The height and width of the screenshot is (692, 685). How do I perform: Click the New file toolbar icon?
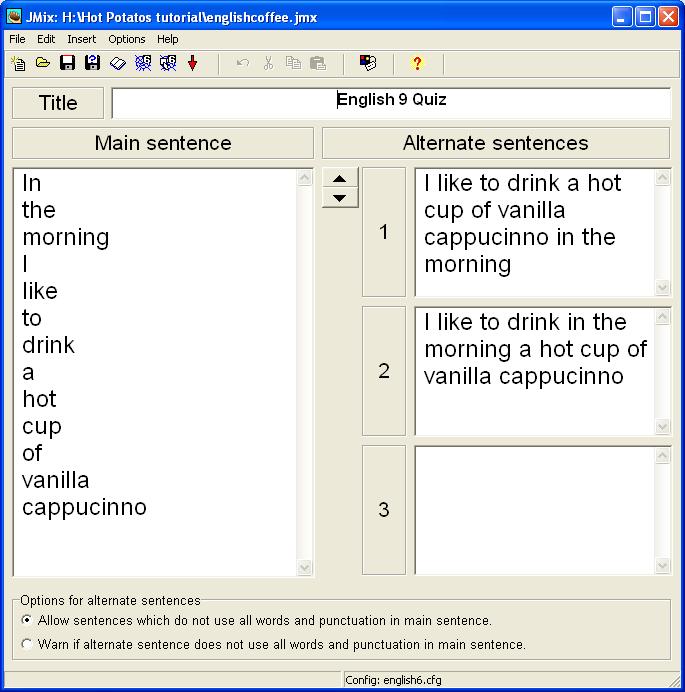tap(18, 63)
